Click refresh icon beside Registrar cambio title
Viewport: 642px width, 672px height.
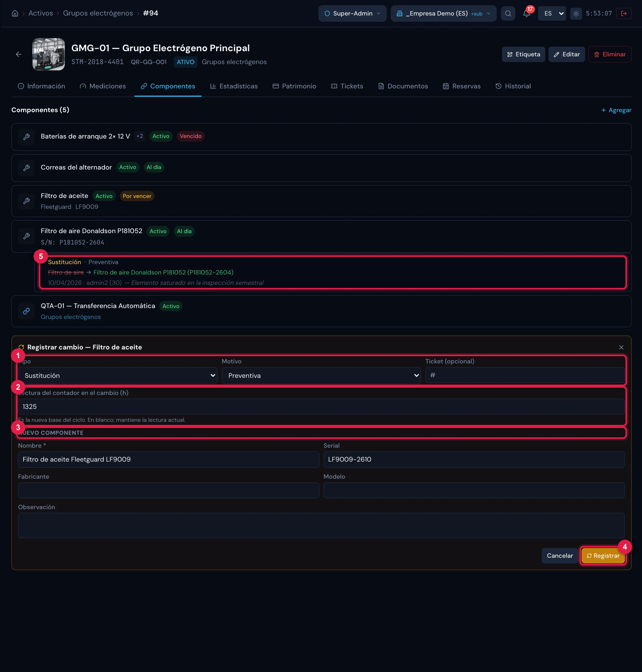tap(21, 347)
